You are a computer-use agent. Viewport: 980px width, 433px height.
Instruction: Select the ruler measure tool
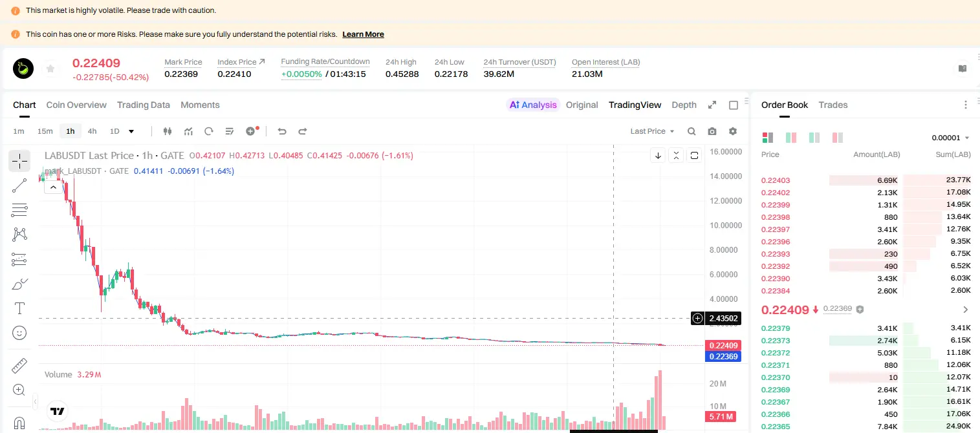(x=19, y=366)
